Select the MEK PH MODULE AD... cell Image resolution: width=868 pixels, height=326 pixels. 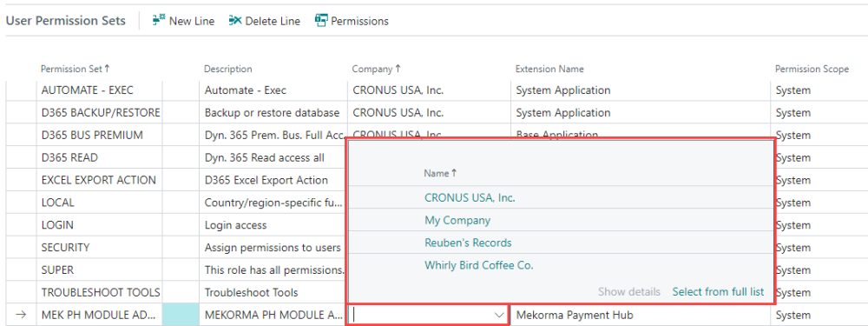pyautogui.click(x=100, y=315)
